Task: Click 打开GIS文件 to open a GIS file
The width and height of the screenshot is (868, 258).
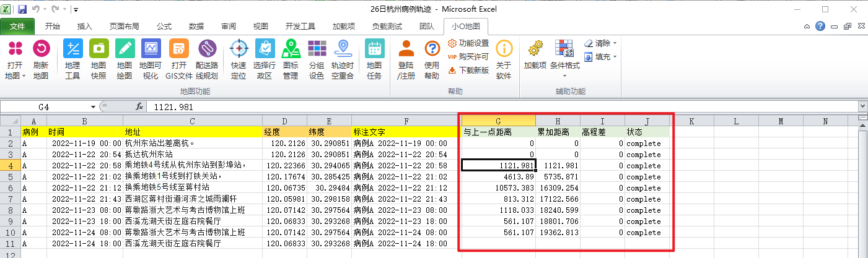Action: point(179,60)
